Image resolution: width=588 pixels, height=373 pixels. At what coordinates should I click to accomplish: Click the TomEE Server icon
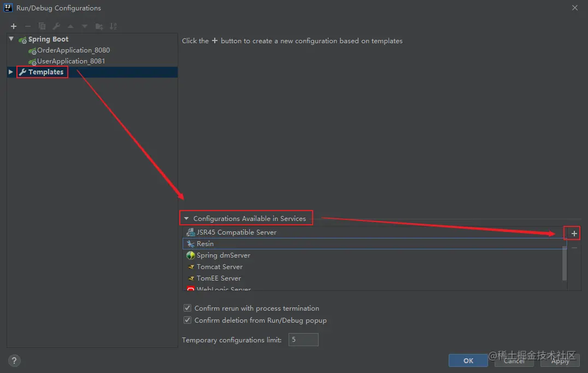point(191,278)
